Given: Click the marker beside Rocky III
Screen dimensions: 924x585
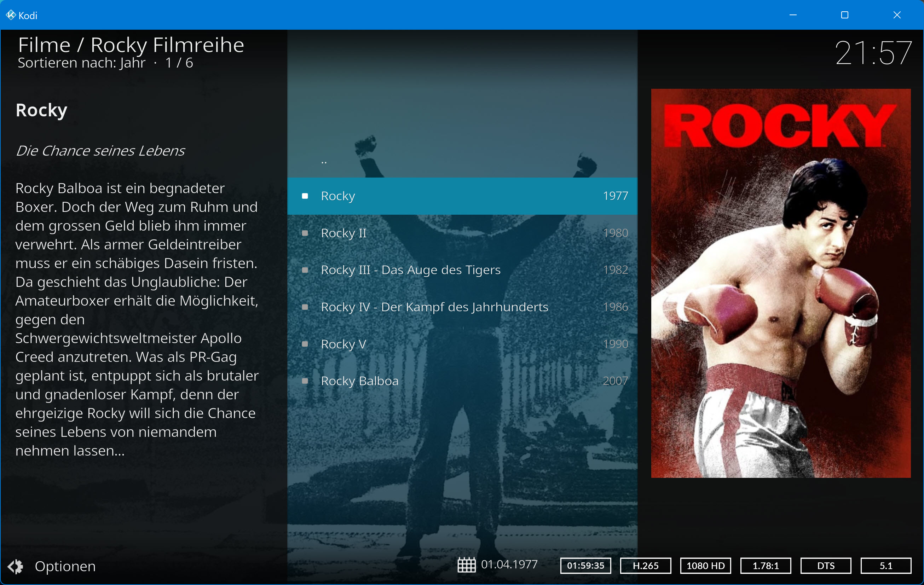Looking at the screenshot, I should pos(305,270).
